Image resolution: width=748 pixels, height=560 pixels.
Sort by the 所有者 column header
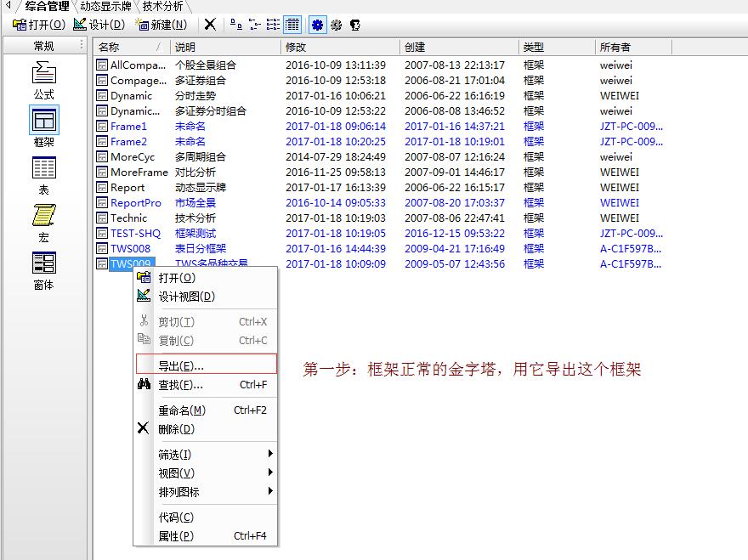[x=633, y=47]
